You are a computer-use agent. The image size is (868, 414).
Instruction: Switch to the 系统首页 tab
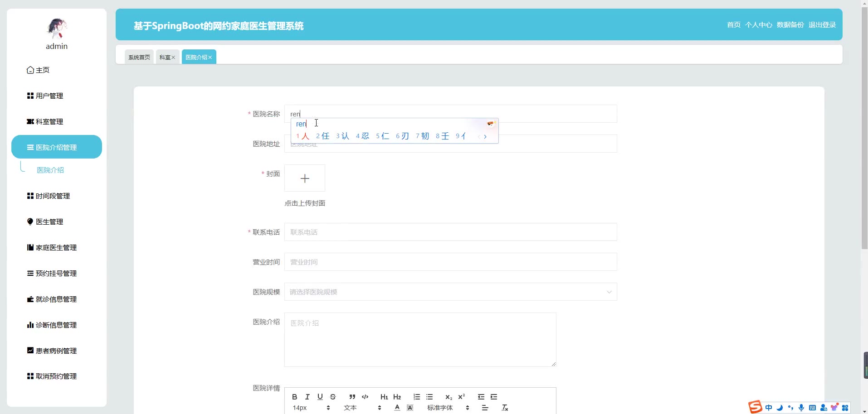(139, 57)
